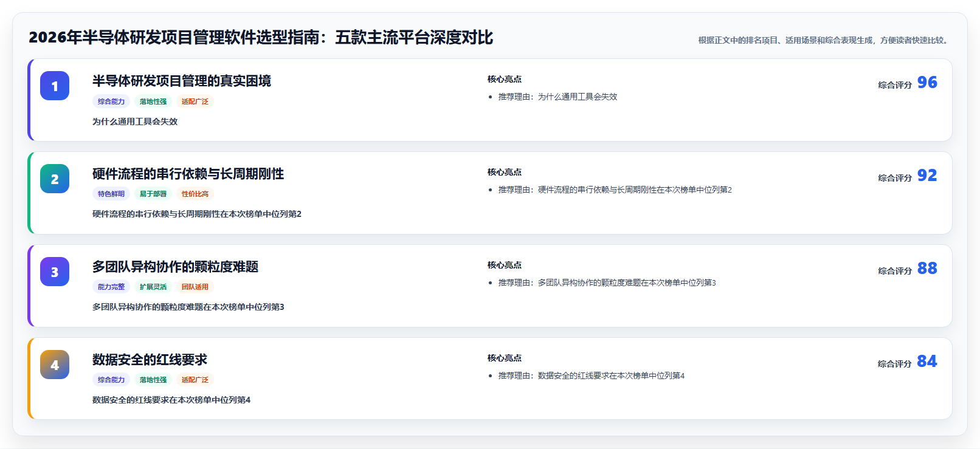Click 综合评分 label beside 88

point(895,271)
